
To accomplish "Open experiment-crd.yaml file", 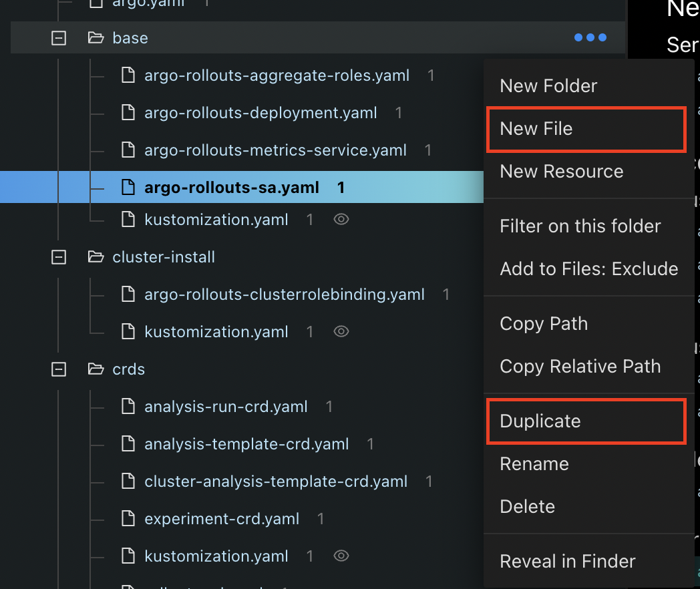I will [222, 519].
